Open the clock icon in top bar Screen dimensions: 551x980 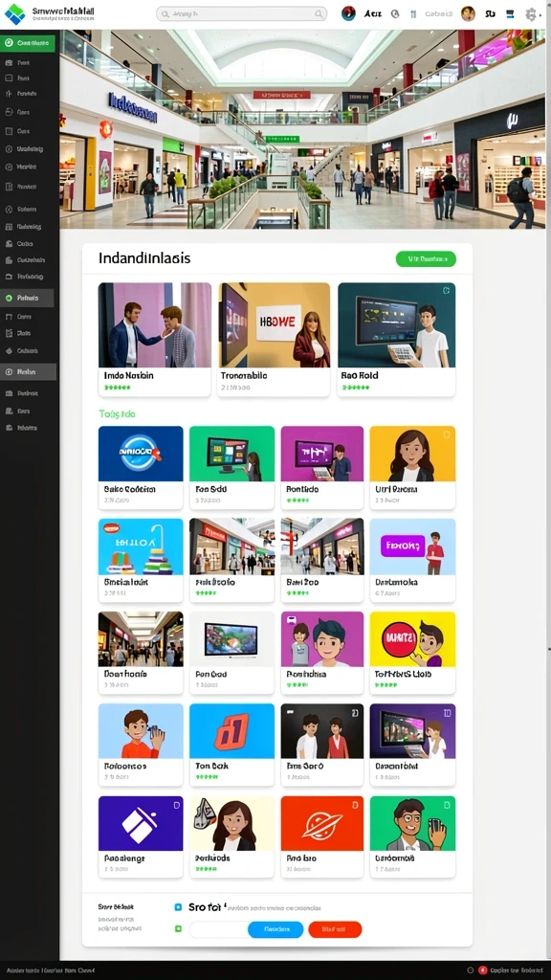(395, 13)
